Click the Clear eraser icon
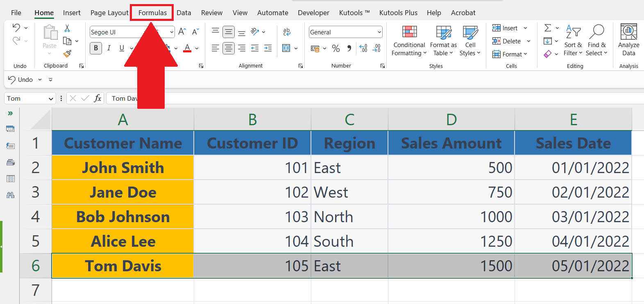Viewport: 644px width, 304px height. 548,54
